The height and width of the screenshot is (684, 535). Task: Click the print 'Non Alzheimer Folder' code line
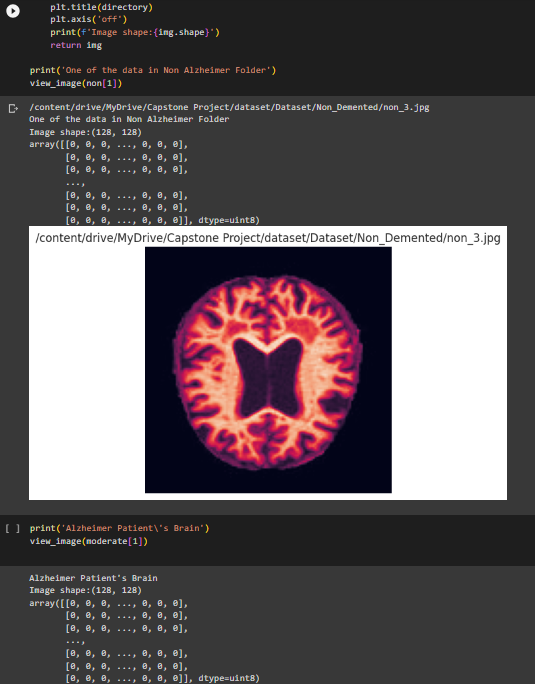pyautogui.click(x=153, y=70)
